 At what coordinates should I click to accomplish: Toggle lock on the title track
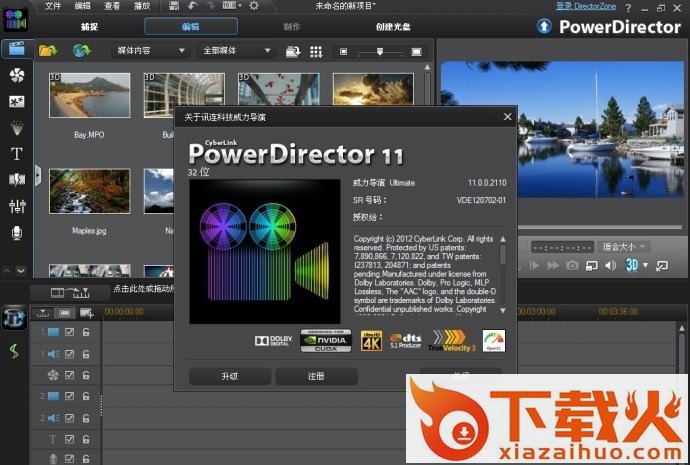tap(86, 439)
